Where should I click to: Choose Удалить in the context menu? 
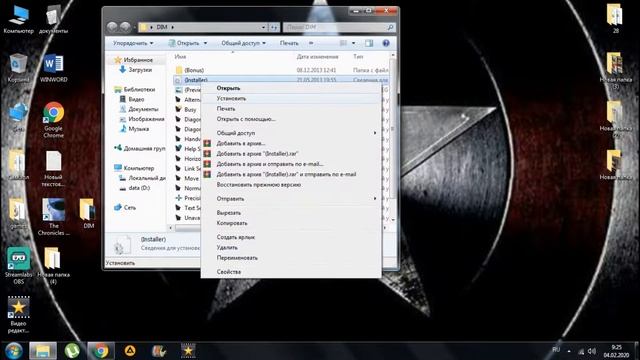coord(291,248)
